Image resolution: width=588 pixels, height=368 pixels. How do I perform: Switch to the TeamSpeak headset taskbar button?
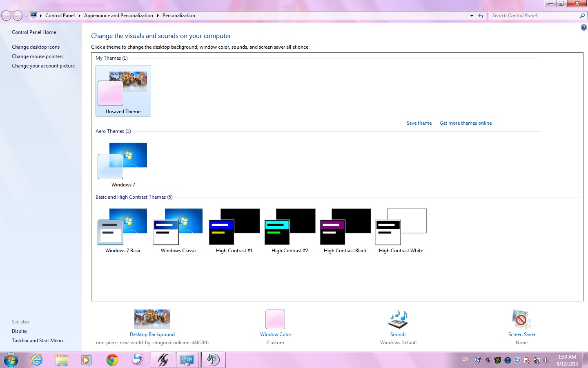pyautogui.click(x=213, y=360)
